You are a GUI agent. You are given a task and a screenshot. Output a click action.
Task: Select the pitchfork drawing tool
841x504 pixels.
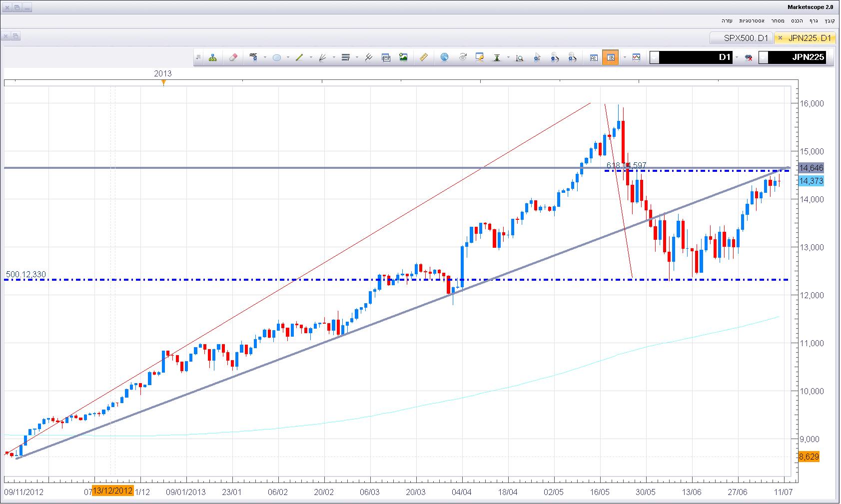point(368,57)
